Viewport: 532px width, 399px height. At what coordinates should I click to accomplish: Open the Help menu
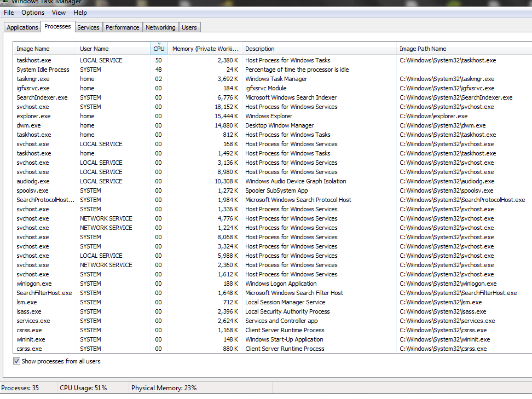click(x=80, y=13)
